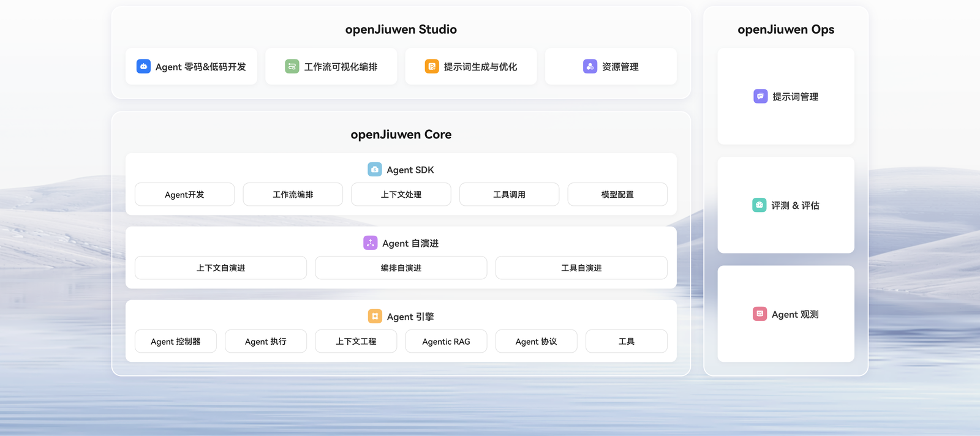
Task: Click the openJiuwen Ops heading
Action: click(786, 29)
